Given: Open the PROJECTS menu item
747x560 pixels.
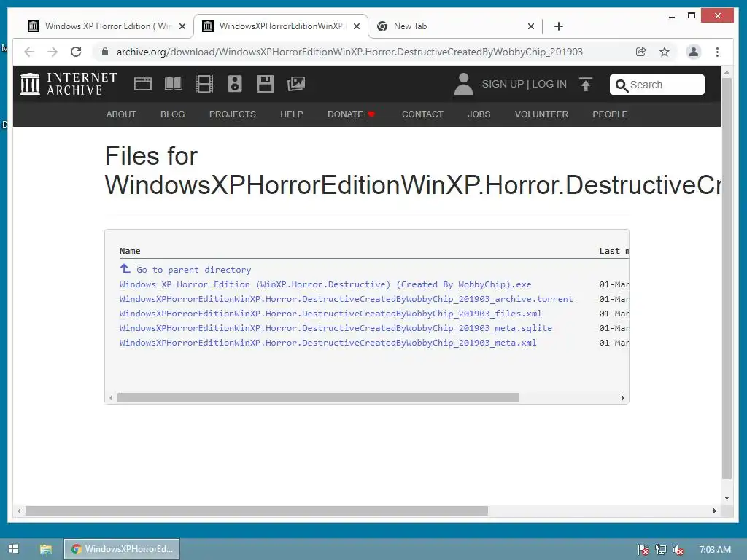Looking at the screenshot, I should tap(233, 114).
